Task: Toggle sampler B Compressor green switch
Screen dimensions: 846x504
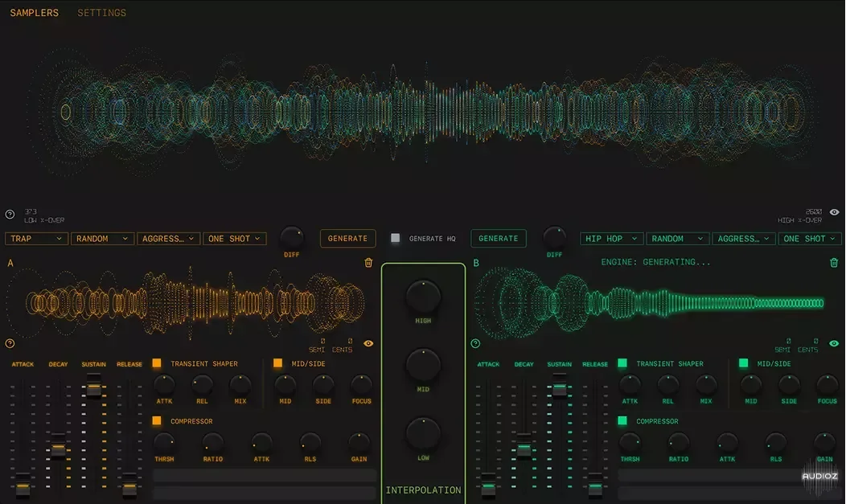Action: tap(622, 420)
